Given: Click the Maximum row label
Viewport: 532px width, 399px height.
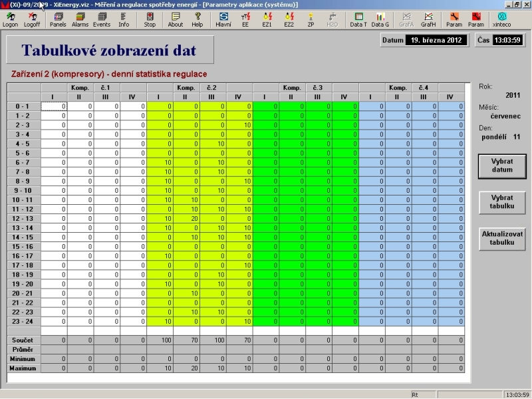Looking at the screenshot, I should (x=23, y=368).
